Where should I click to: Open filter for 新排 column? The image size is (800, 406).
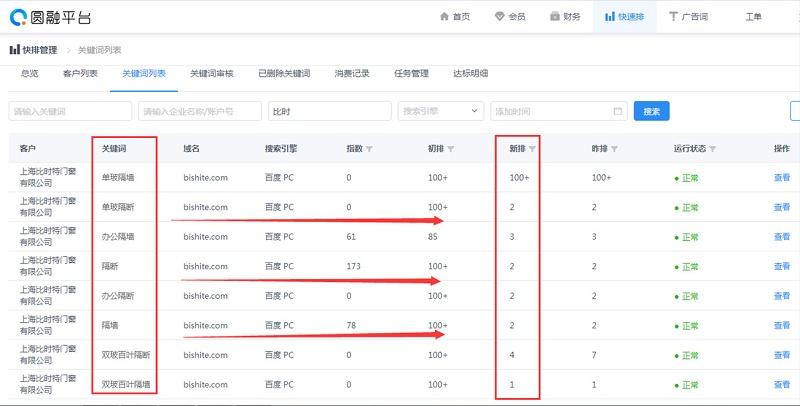point(532,149)
